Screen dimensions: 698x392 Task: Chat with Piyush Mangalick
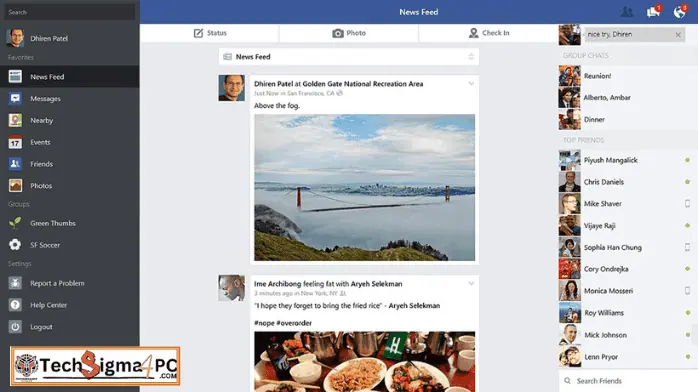(628, 160)
